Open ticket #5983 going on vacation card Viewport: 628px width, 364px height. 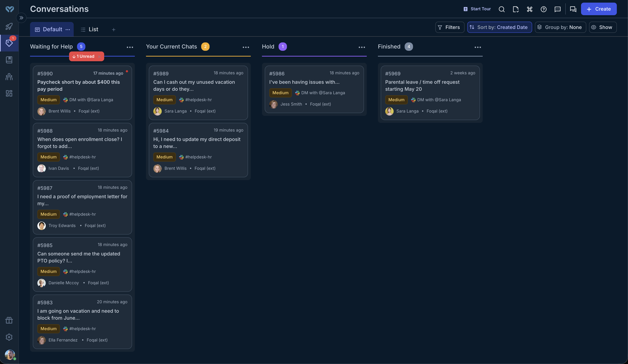click(82, 322)
